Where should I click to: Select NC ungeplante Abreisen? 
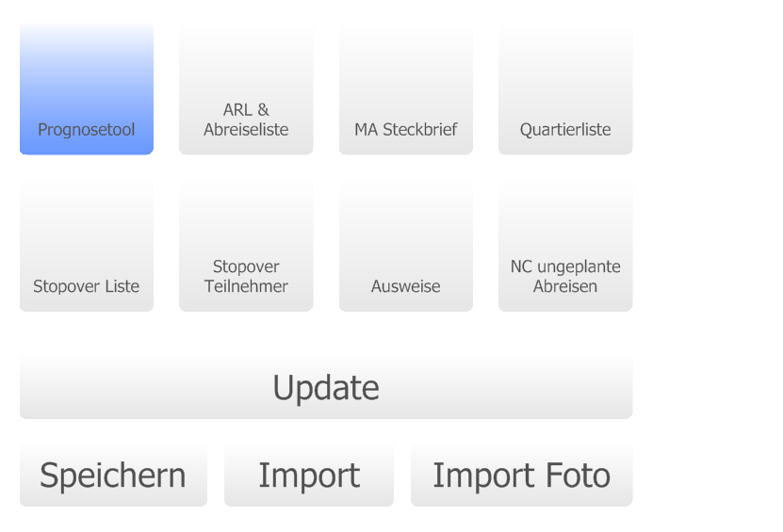pos(565,247)
